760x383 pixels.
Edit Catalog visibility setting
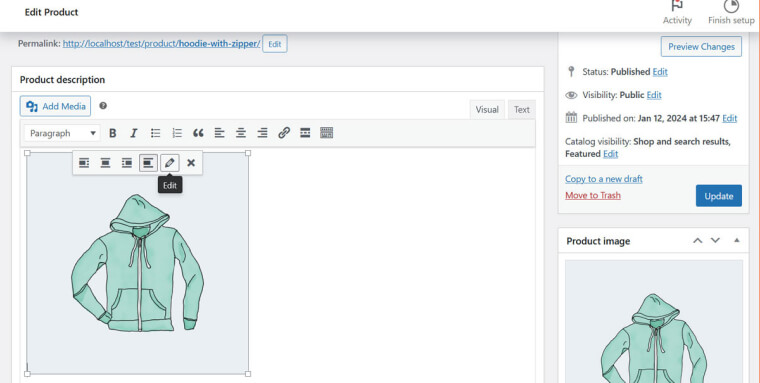(x=610, y=154)
